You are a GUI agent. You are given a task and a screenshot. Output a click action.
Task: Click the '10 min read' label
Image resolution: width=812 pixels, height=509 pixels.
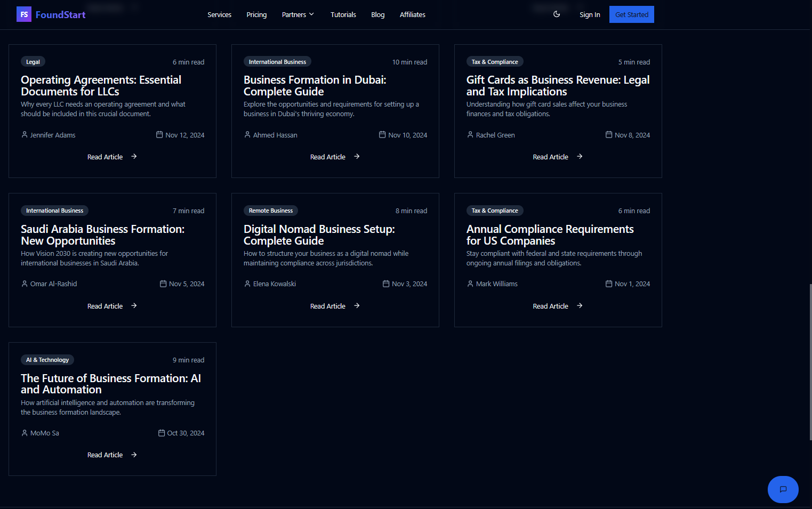tap(409, 62)
